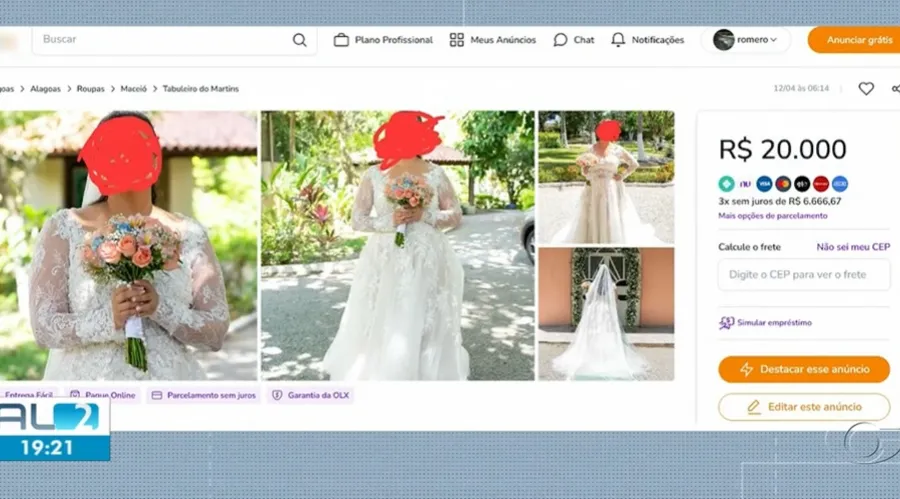Click Não sei meu CEP link
Screen dimensions: 900x499
tap(852, 247)
